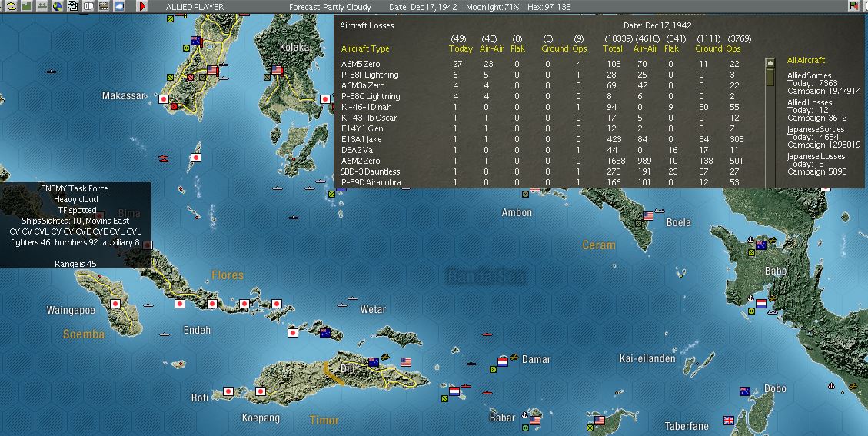Toggle the All Aircraft filter

tap(806, 60)
